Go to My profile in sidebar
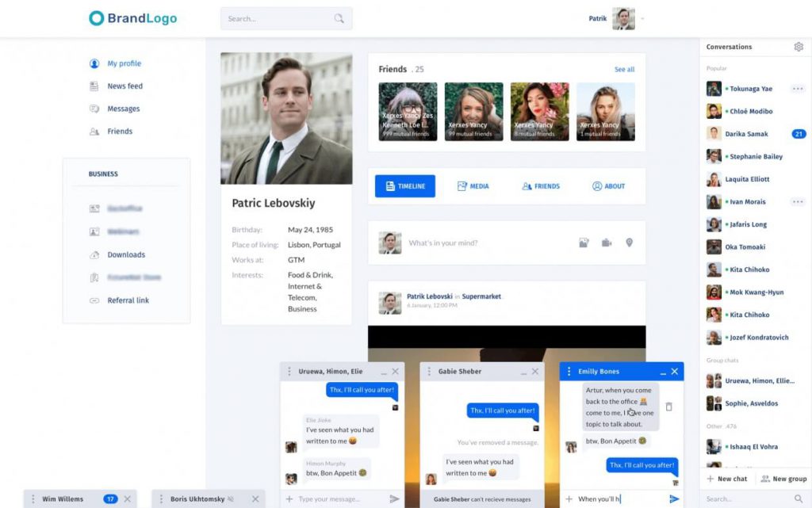The width and height of the screenshot is (812, 508). point(116,63)
